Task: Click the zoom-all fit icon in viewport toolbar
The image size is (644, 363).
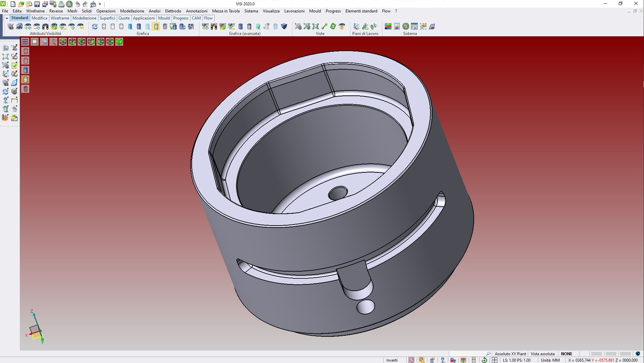Action: tap(35, 42)
